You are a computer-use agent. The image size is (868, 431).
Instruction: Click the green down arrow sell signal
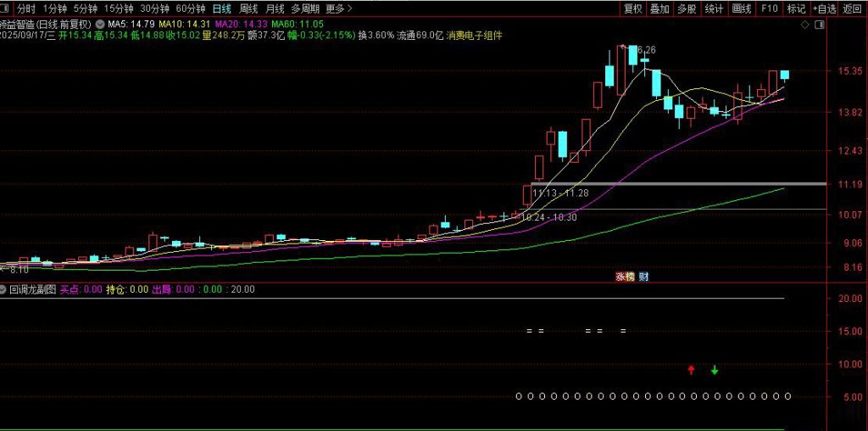715,370
